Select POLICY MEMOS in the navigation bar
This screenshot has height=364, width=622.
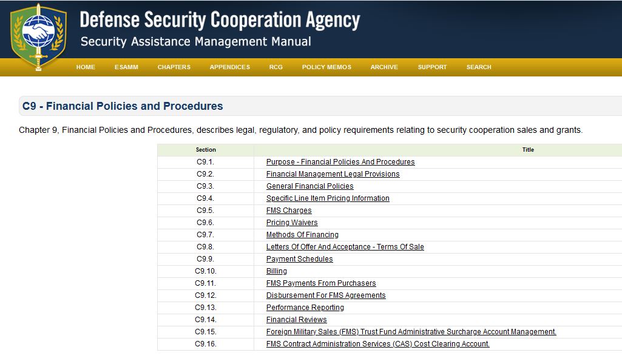[326, 67]
